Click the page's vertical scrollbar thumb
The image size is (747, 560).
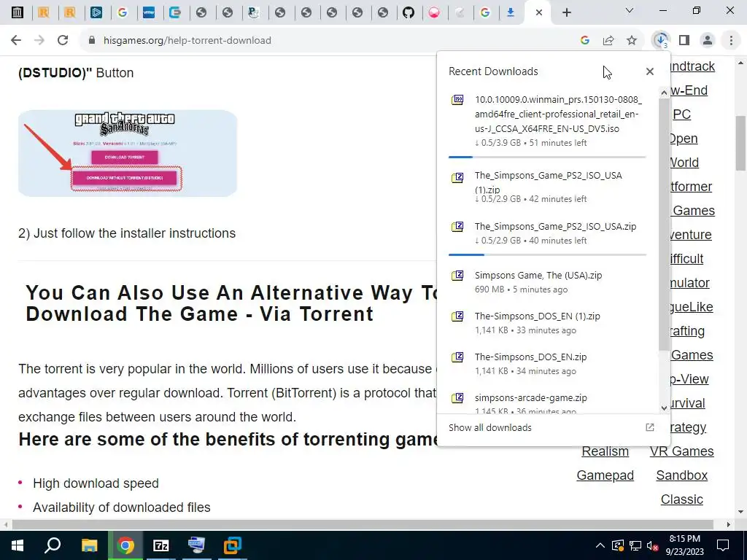point(741,143)
